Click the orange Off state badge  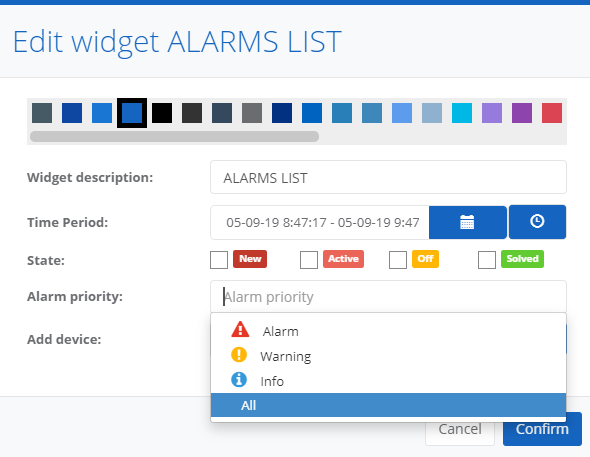point(425,259)
